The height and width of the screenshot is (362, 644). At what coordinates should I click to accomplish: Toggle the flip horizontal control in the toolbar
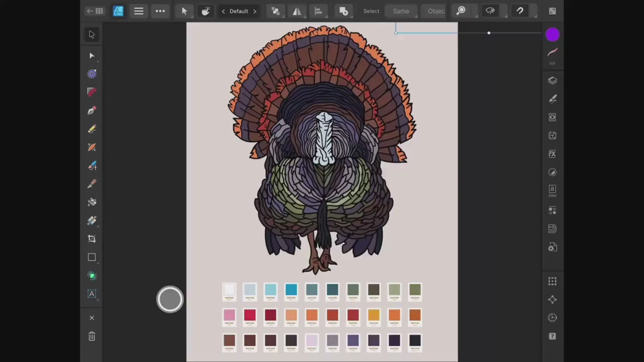[297, 11]
